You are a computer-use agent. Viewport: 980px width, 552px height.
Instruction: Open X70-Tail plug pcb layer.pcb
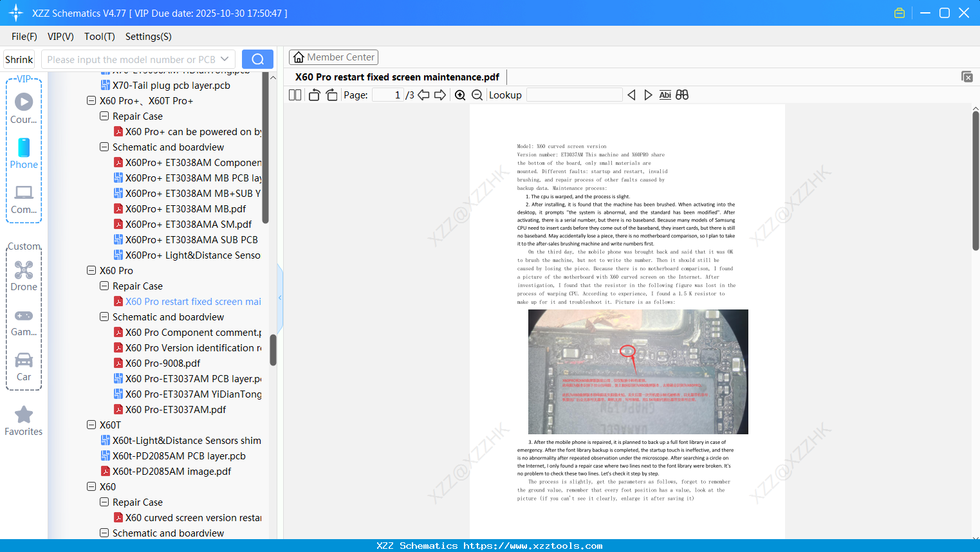click(x=165, y=86)
